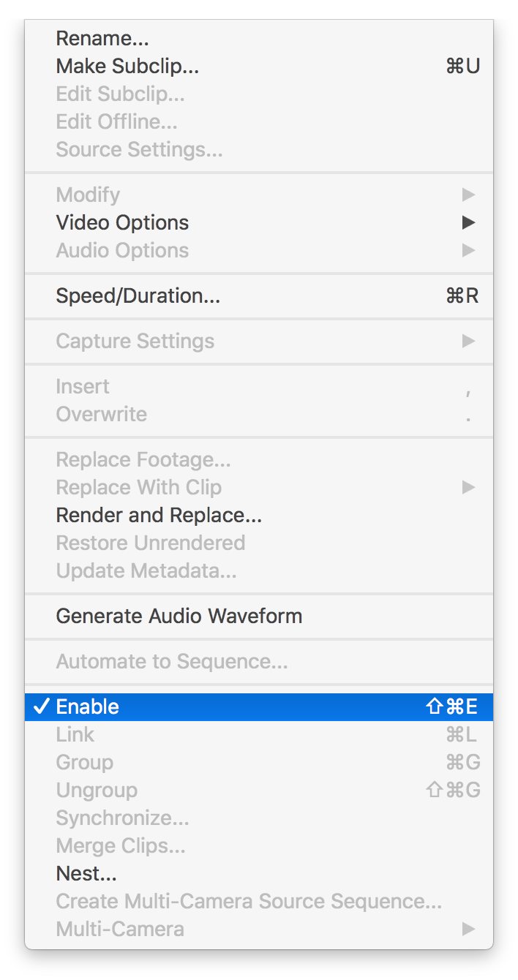Viewport: 518px width, 980px height.
Task: Click the checkmark next to Enable
Action: (42, 707)
